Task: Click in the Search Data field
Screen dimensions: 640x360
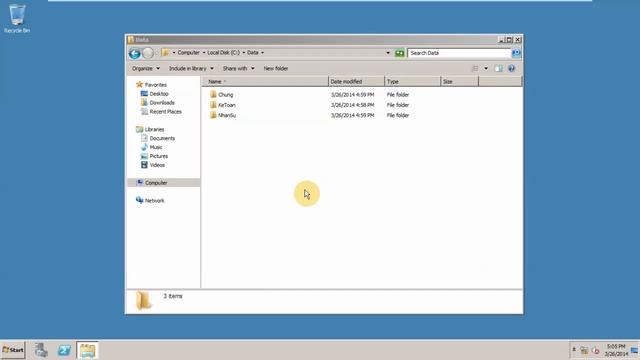Action: [x=459, y=53]
